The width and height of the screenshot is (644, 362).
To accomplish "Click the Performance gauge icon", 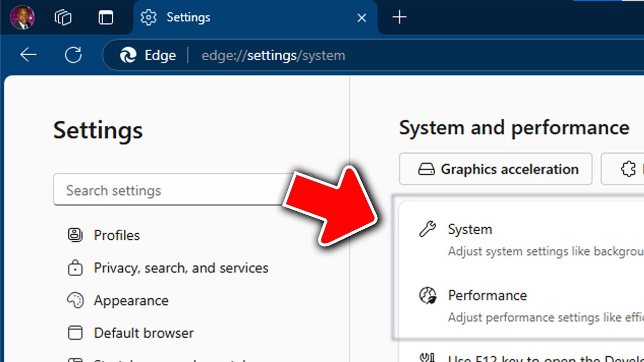I will coord(428,295).
